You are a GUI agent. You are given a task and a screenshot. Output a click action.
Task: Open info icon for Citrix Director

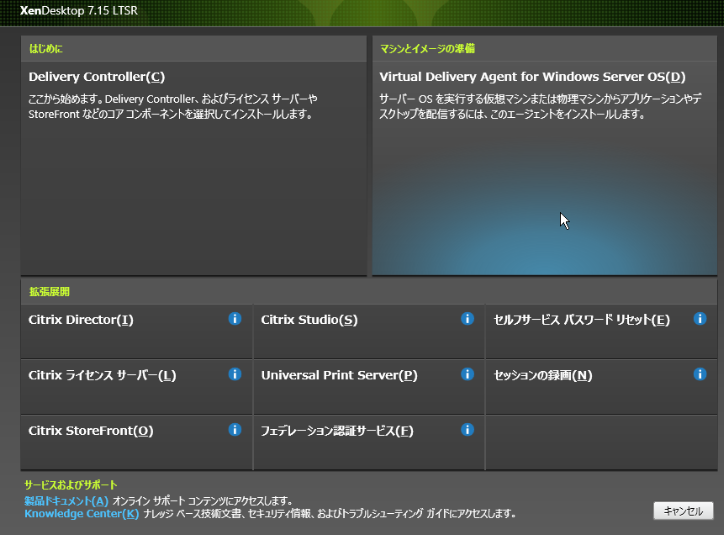pos(235,319)
